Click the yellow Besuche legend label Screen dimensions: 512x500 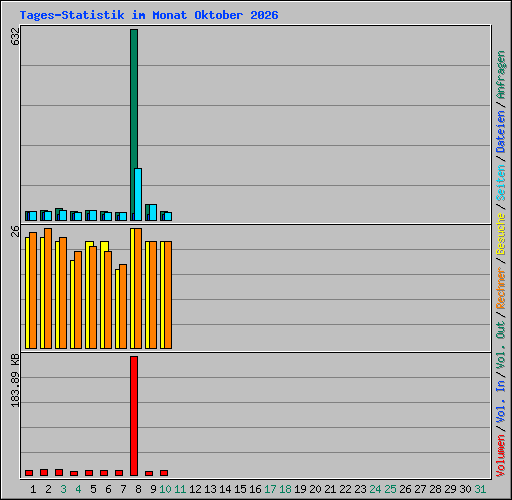tap(501, 234)
